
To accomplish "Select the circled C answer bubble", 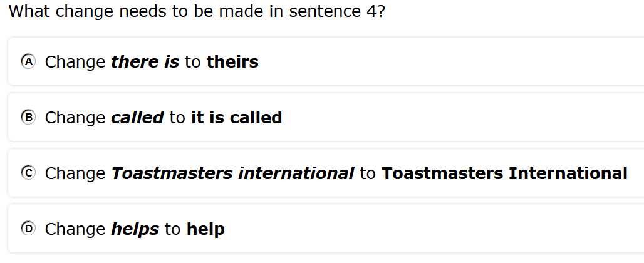I will (28, 173).
